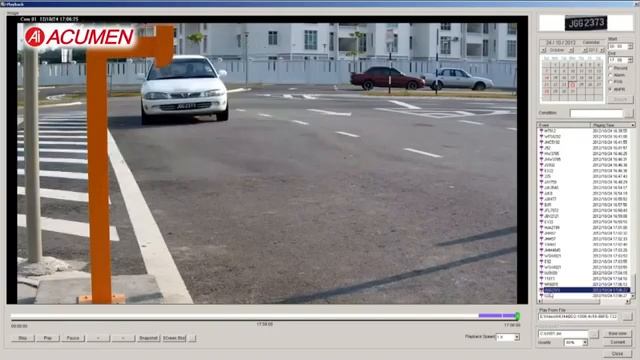This screenshot has height=360, width=640.
Task: Sort the list by Event column header
Action: click(x=563, y=125)
